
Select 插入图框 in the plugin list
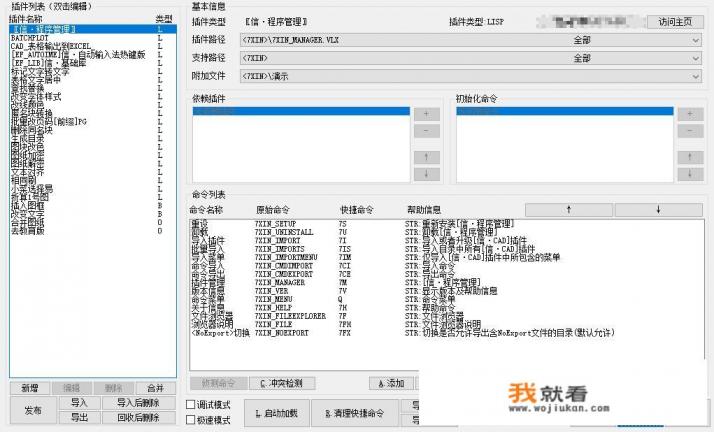pyautogui.click(x=93, y=206)
